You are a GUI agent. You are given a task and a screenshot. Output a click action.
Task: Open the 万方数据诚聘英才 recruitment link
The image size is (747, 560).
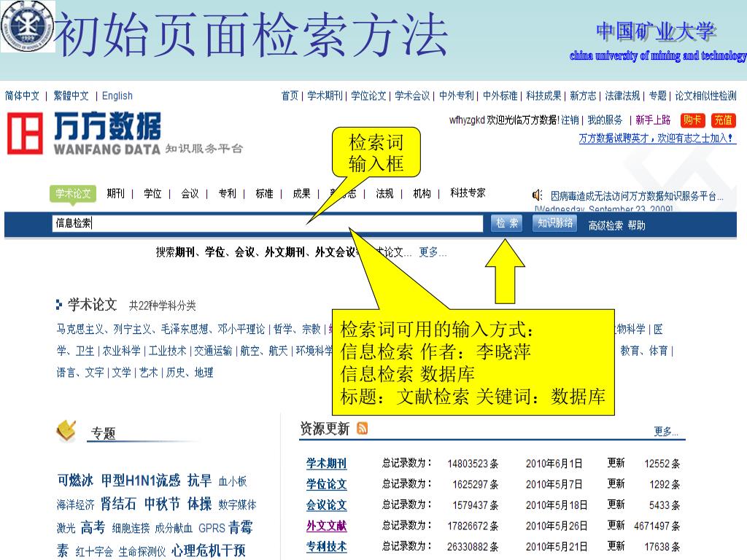coord(657,138)
